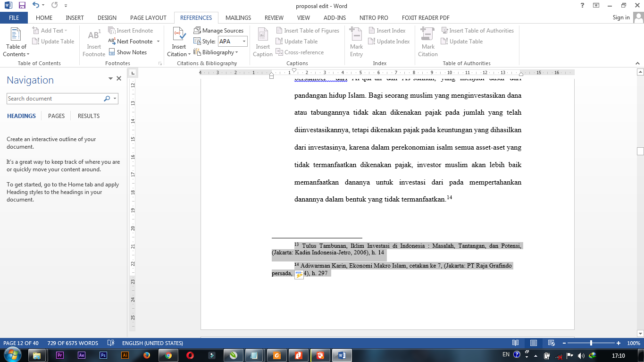Viewport: 644px width, 362px height.
Task: Open the APA citation Style dropdown
Action: tap(233, 41)
